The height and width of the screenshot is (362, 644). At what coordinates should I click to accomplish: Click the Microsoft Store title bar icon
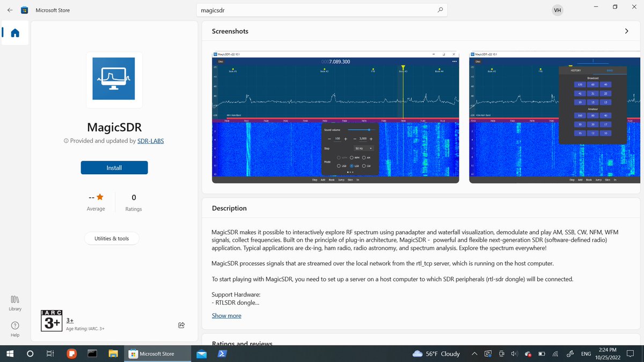click(x=24, y=10)
